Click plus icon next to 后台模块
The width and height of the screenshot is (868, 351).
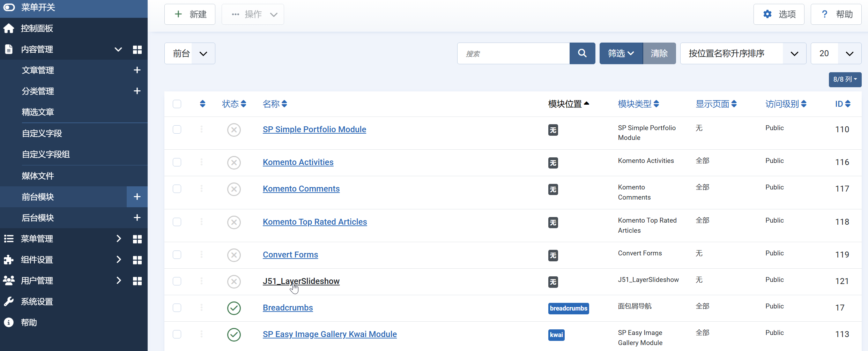137,218
